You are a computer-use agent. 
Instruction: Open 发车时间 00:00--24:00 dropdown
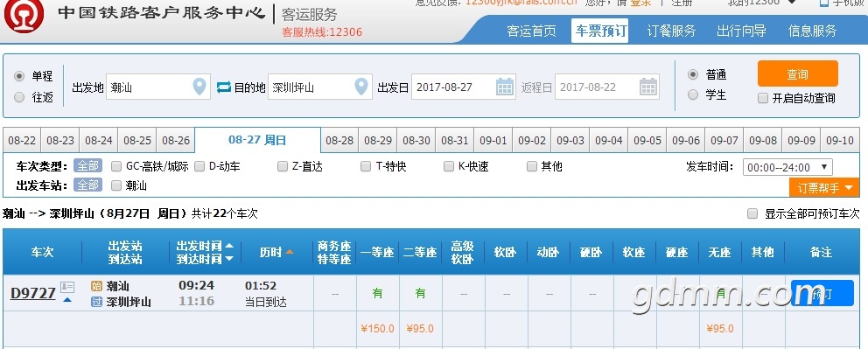point(787,167)
